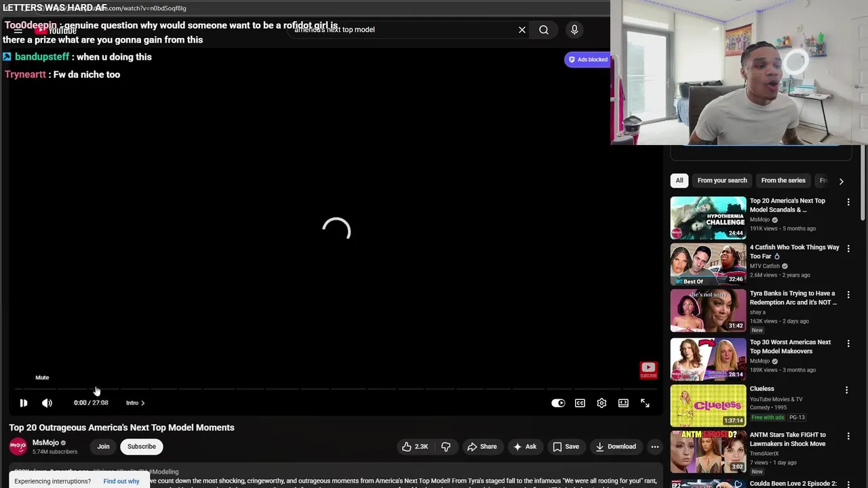Viewport: 868px width, 488px height.
Task: Open the MsMojo channel name link
Action: (45, 443)
